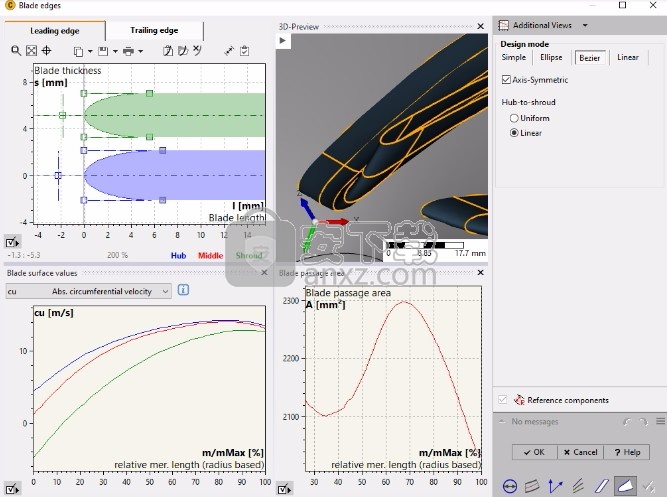Click the greyed CFD setup step icon
The height and width of the screenshot is (497, 667).
point(649,486)
